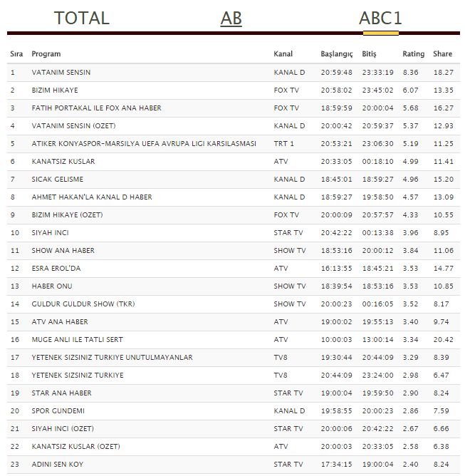This screenshot has height=476, width=465.
Task: Sort table by Sira column header
Action: [x=16, y=54]
